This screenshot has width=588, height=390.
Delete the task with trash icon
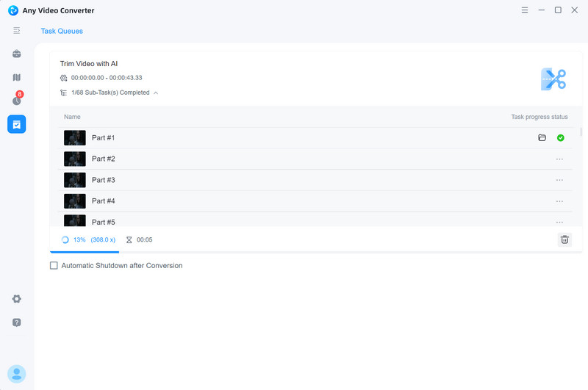coord(564,239)
